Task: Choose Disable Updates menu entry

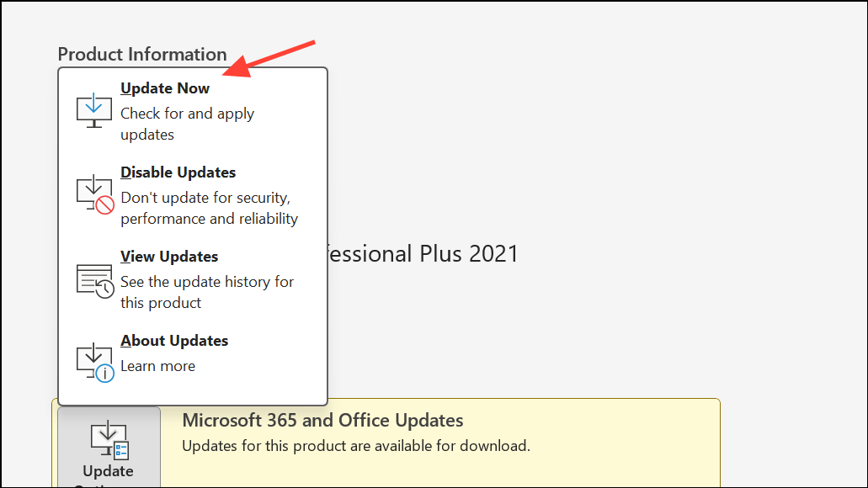Action: point(193,194)
